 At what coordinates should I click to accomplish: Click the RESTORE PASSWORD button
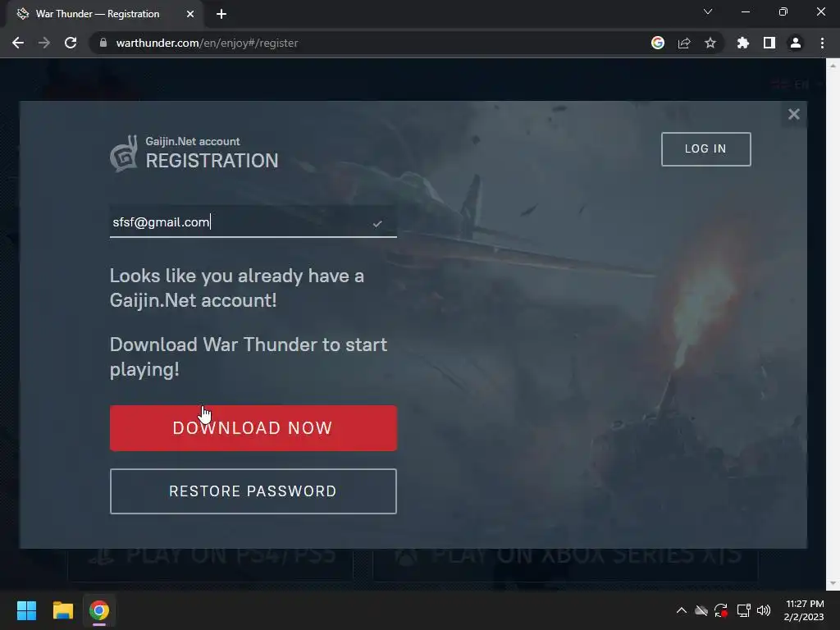(x=253, y=491)
